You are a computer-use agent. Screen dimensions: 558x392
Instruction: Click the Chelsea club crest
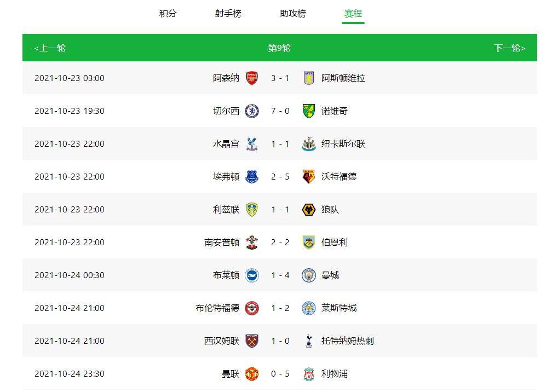(x=251, y=111)
